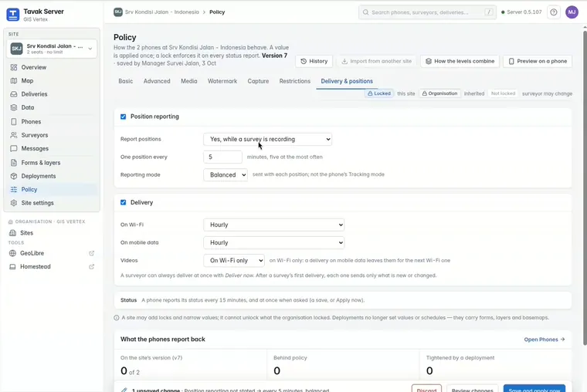The width and height of the screenshot is (587, 392).
Task: Toggle the Delivery section checkbox
Action: (x=123, y=202)
